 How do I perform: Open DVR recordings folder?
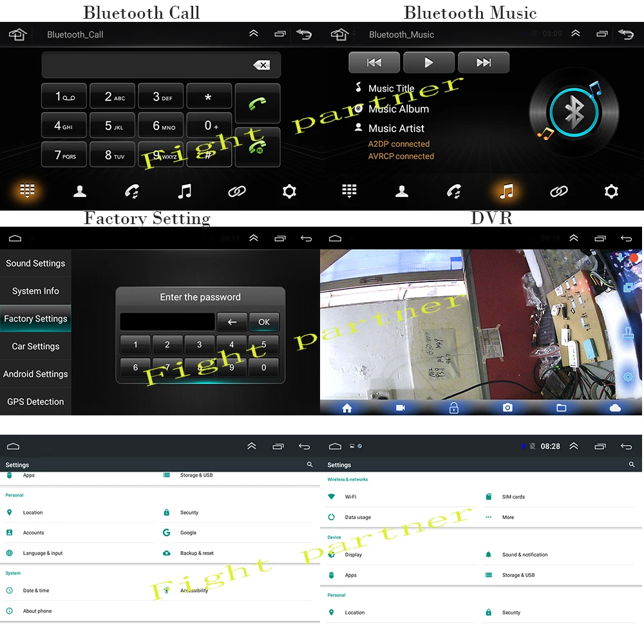pyautogui.click(x=562, y=408)
